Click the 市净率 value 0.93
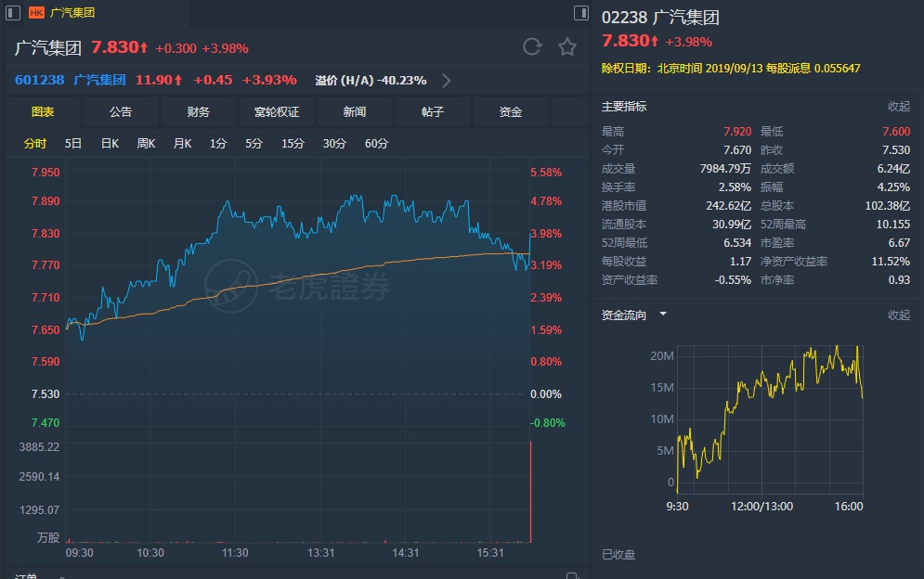 (899, 280)
